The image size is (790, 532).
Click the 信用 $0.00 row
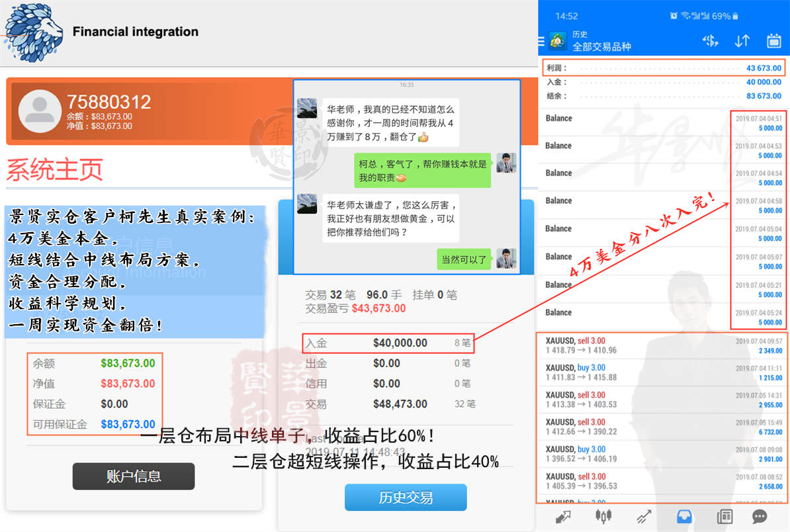pos(388,383)
